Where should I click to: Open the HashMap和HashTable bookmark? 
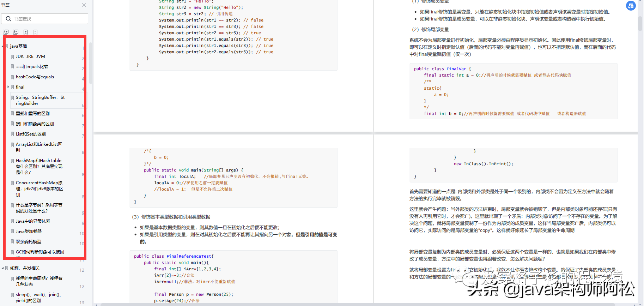[x=39, y=166]
